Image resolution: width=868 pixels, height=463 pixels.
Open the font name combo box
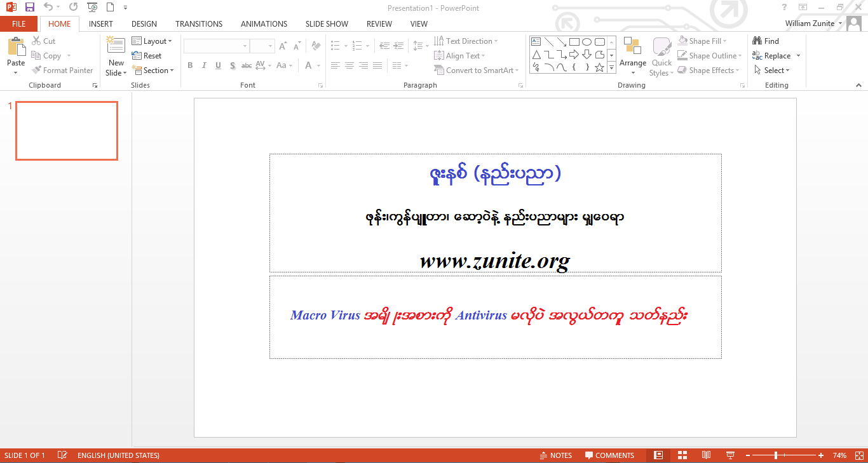tap(216, 46)
